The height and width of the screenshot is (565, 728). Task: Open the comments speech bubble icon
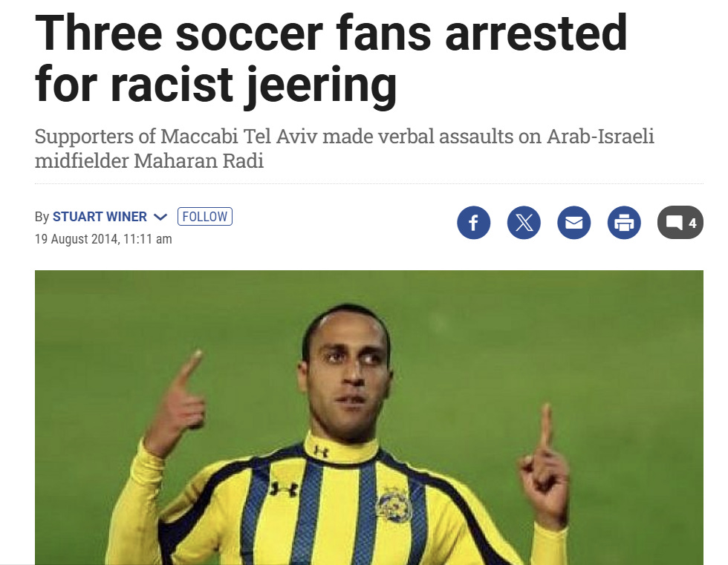tap(675, 223)
